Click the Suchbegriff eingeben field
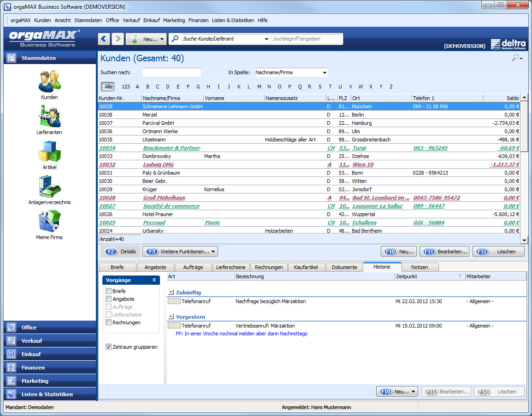Viewport: 532px width, 416px height. click(x=307, y=39)
